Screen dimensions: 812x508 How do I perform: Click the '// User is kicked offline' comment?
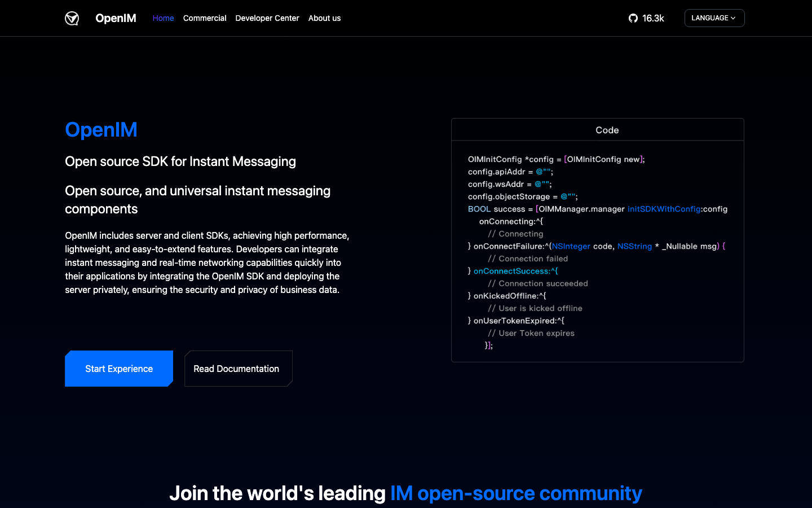click(535, 308)
